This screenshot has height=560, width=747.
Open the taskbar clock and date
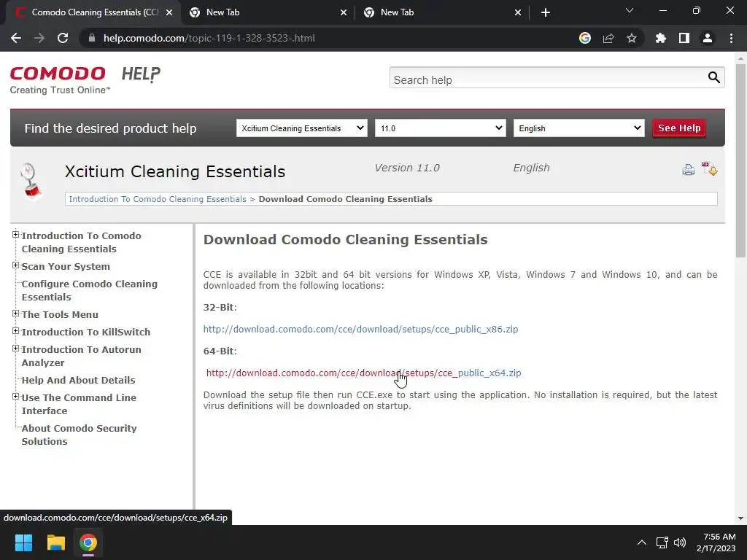coord(716,542)
